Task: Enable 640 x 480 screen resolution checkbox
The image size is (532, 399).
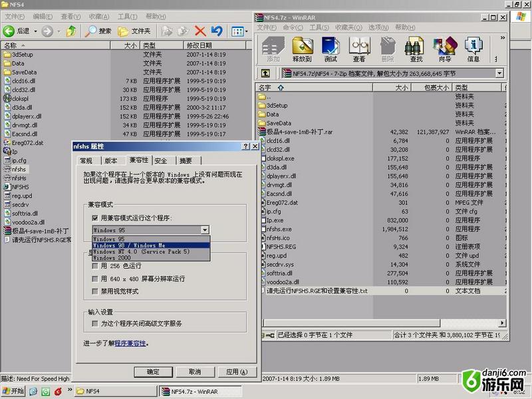Action: [95, 279]
